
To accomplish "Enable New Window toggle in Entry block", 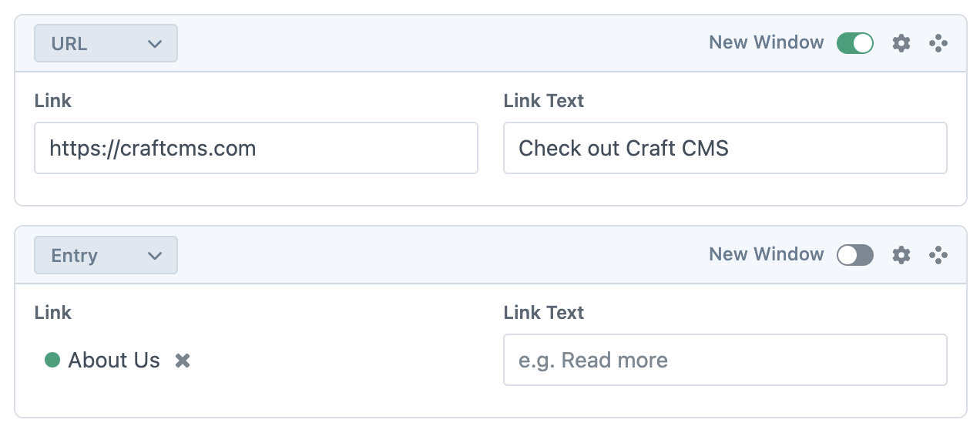I will point(855,255).
